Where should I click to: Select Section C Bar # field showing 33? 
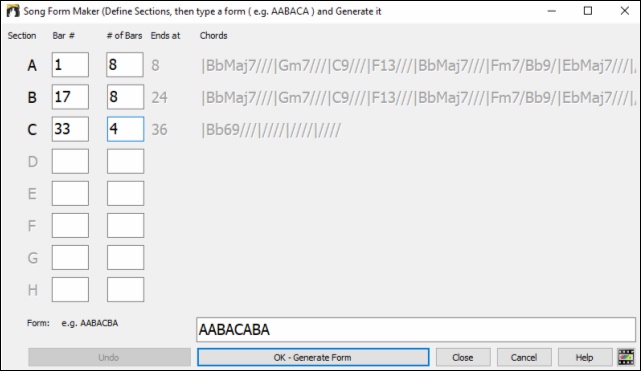pos(70,129)
